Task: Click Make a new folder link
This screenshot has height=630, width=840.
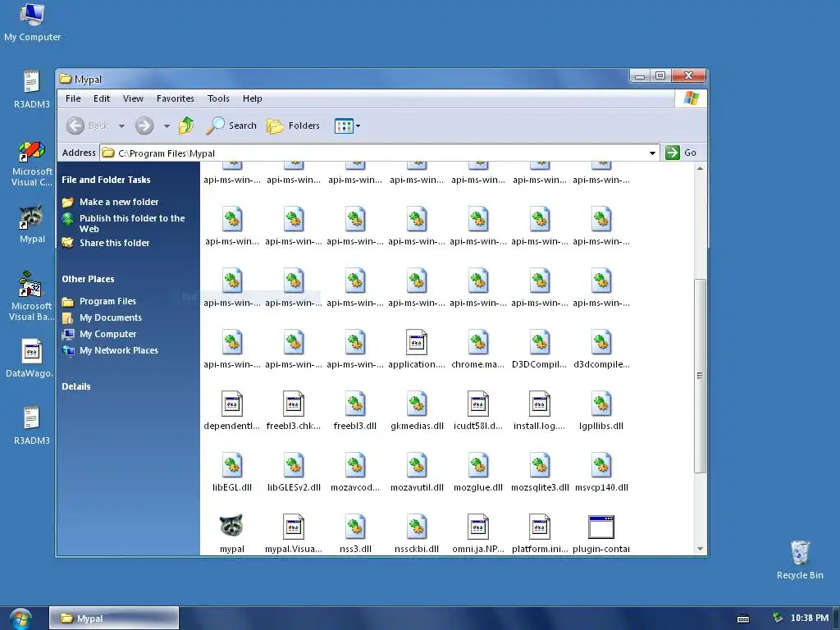Action: pyautogui.click(x=119, y=202)
